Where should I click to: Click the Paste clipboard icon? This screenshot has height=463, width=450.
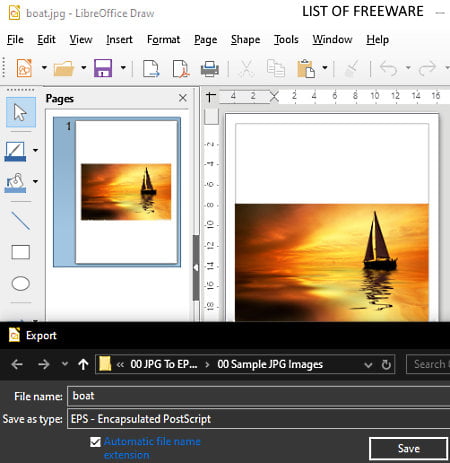[x=306, y=68]
